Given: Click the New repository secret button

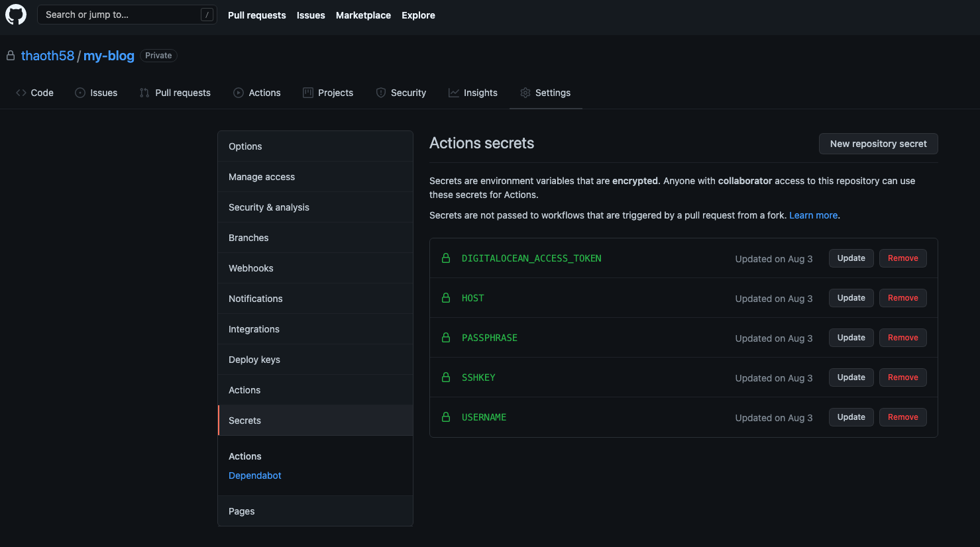Looking at the screenshot, I should point(878,144).
